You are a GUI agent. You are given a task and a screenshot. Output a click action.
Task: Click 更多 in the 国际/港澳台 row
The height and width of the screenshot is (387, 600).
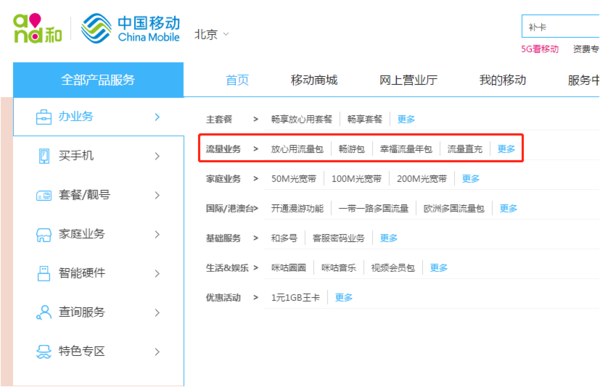pyautogui.click(x=509, y=208)
